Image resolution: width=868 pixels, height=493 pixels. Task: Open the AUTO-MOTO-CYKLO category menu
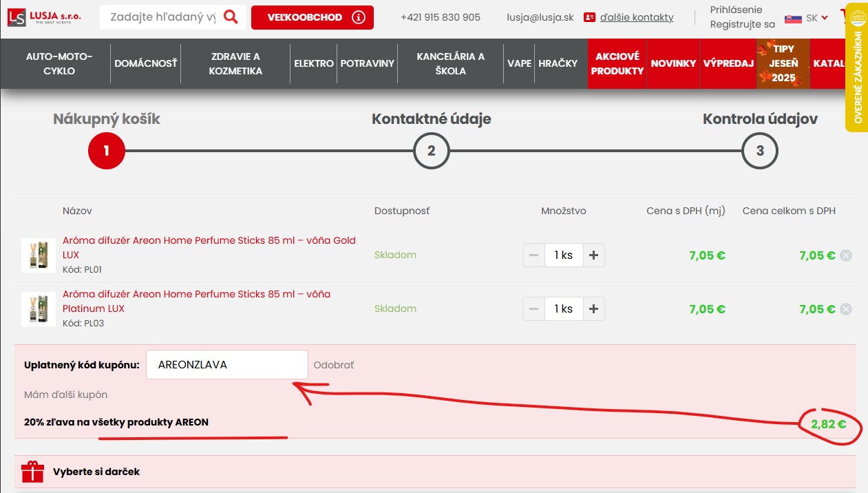click(x=59, y=63)
